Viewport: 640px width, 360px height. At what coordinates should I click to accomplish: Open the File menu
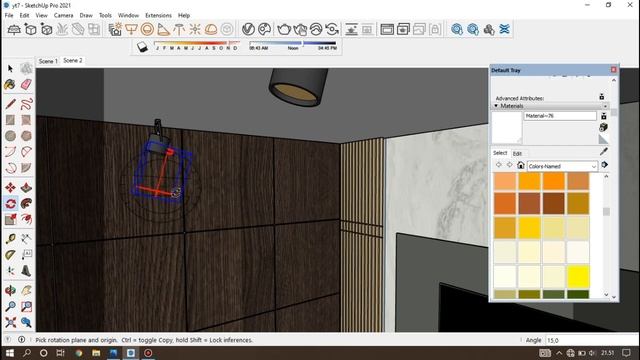9,15
